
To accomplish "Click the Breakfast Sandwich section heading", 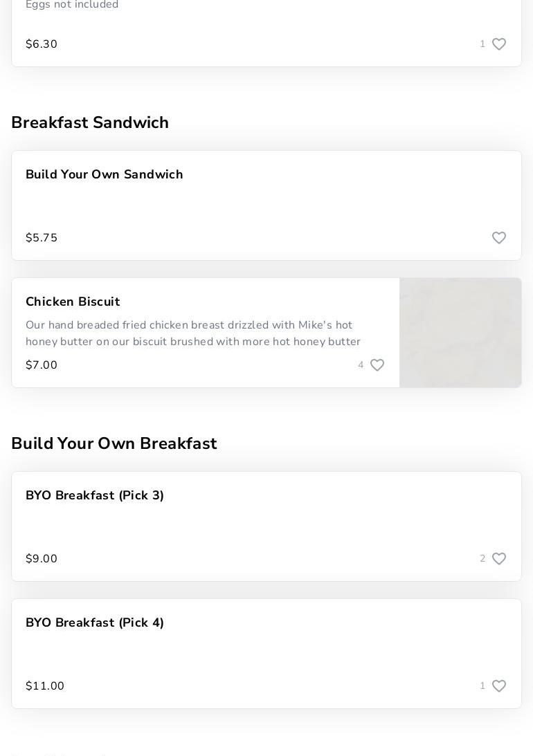I will [x=90, y=122].
